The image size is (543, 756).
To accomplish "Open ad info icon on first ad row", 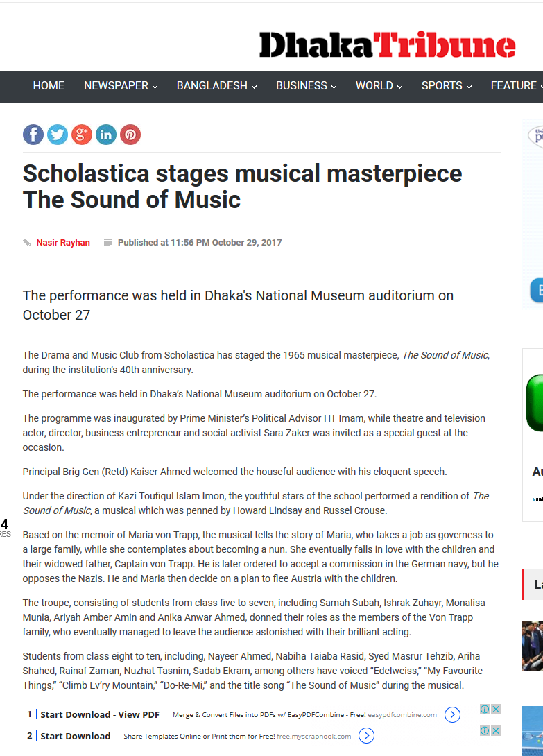I will (x=485, y=709).
